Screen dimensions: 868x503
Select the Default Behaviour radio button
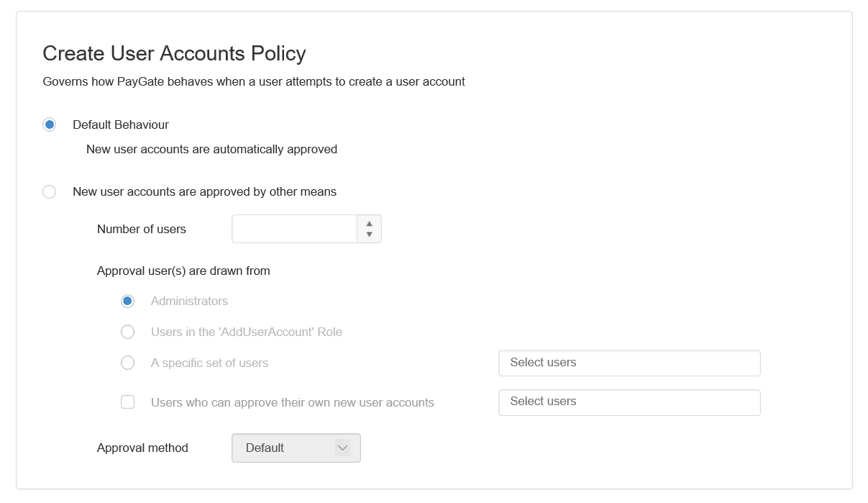click(x=49, y=125)
